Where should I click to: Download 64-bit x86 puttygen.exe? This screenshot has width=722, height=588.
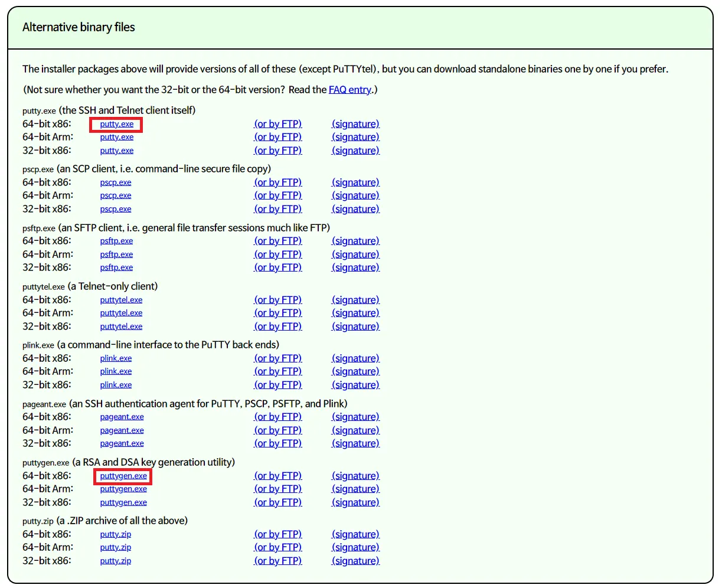click(x=123, y=476)
